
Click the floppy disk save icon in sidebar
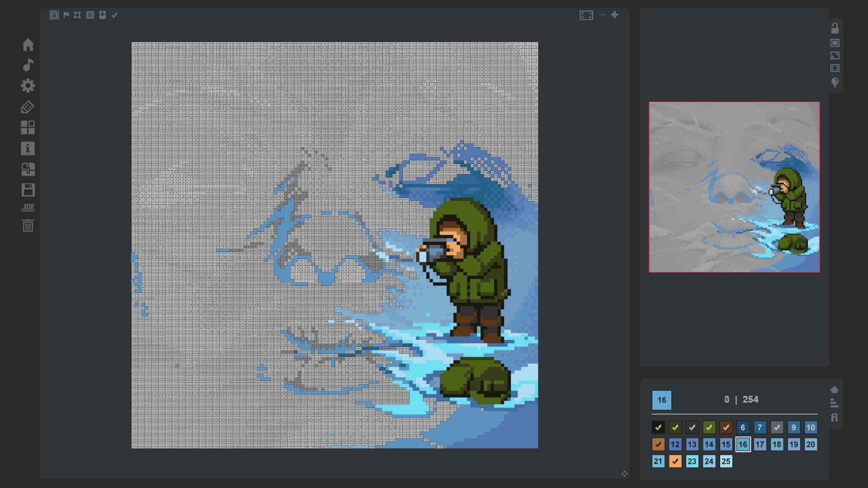28,190
